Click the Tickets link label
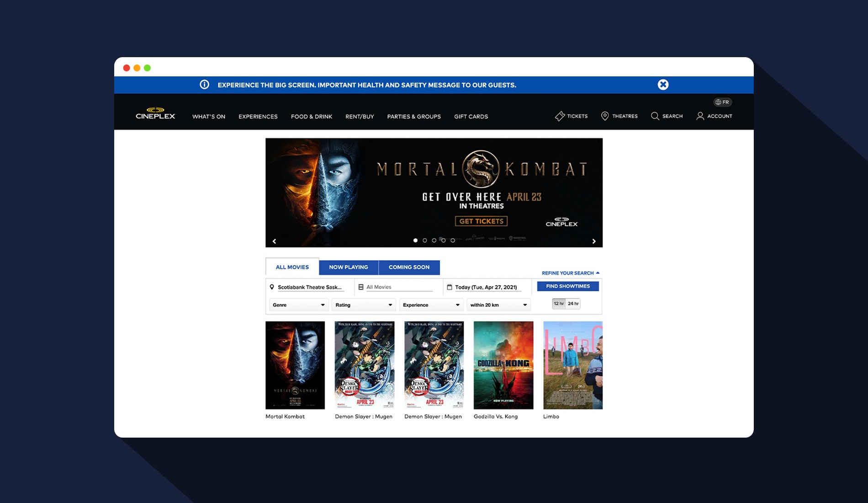This screenshot has width=868, height=503. pos(577,116)
